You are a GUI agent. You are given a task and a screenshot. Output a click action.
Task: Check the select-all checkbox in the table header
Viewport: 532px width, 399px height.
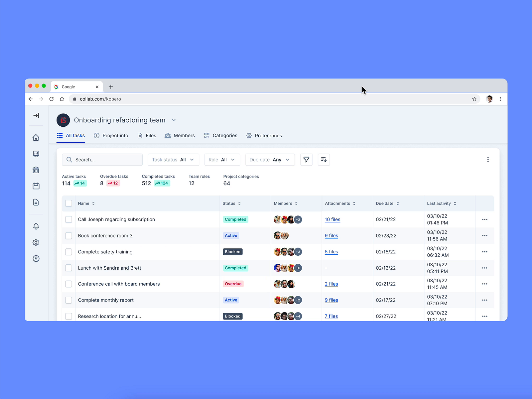coord(68,203)
